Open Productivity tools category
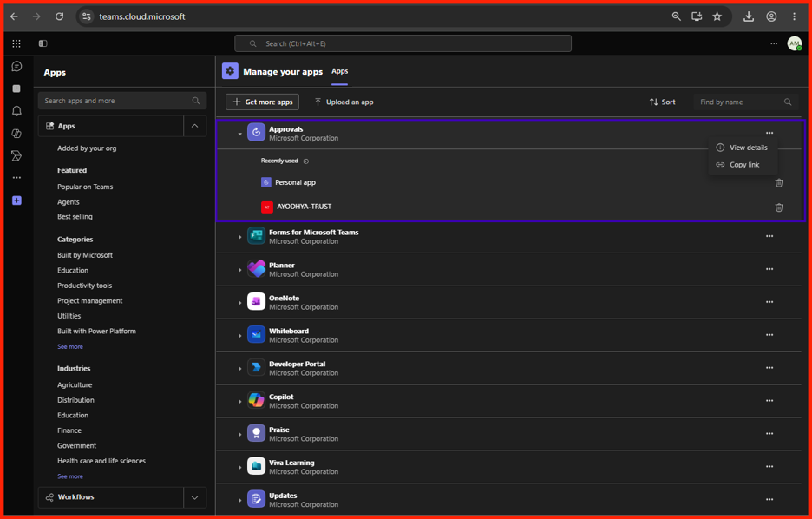 (84, 286)
